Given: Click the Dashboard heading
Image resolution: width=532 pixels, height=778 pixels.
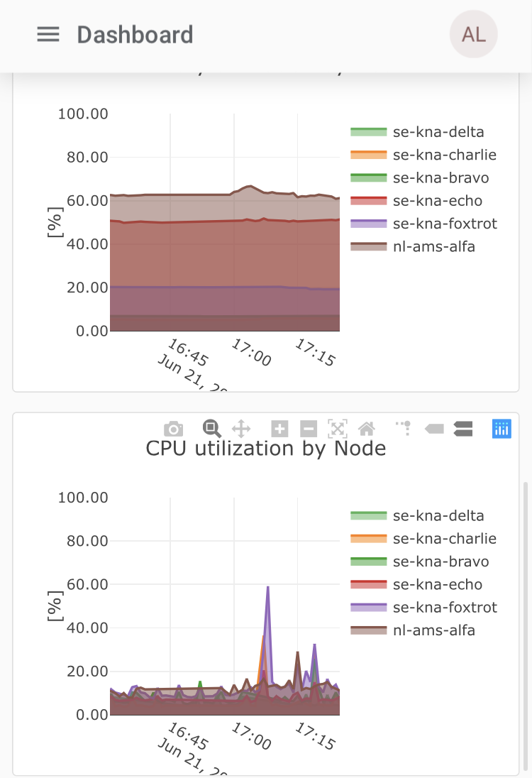Looking at the screenshot, I should point(135,34).
